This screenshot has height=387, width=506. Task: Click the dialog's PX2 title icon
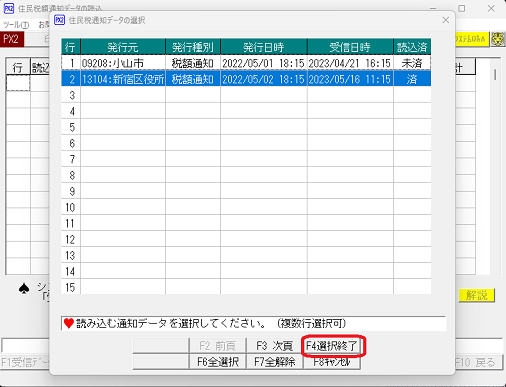coord(59,20)
